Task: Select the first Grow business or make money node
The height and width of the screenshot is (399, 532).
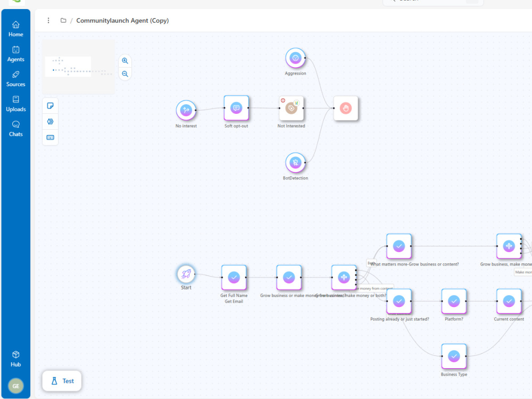Action: click(x=289, y=278)
